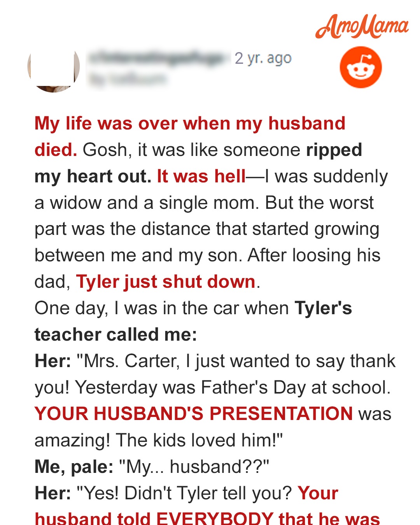Viewport: 420px width, 525px height.
Task: Click bold text "teacher called me:"
Action: tap(115, 335)
